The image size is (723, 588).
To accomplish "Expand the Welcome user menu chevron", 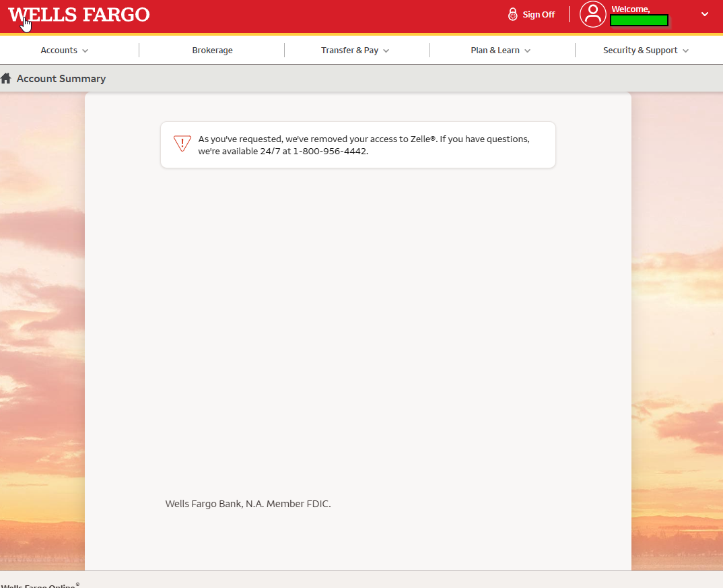I will coord(705,14).
